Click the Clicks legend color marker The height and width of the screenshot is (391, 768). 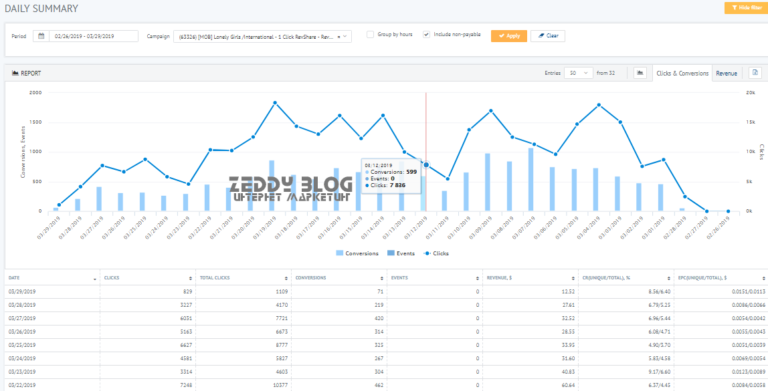(426, 253)
